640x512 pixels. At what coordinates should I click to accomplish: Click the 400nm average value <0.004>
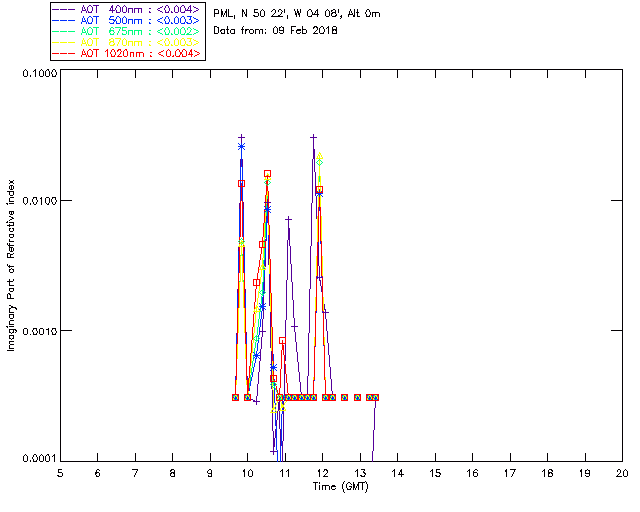coord(178,9)
